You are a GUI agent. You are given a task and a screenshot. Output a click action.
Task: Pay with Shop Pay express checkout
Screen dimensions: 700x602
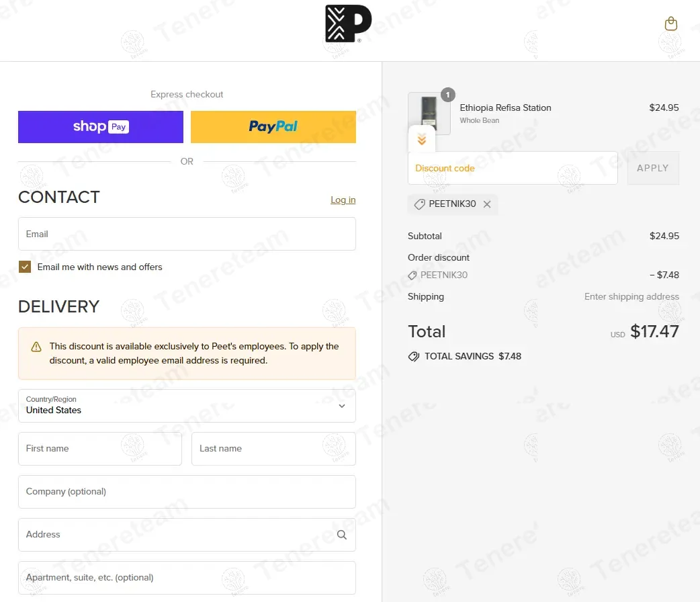101,127
